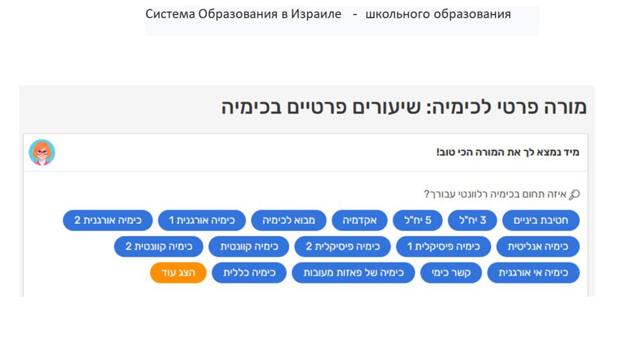The height and width of the screenshot is (362, 644).
Task: Click the teacher avatar icon
Action: pyautogui.click(x=42, y=153)
